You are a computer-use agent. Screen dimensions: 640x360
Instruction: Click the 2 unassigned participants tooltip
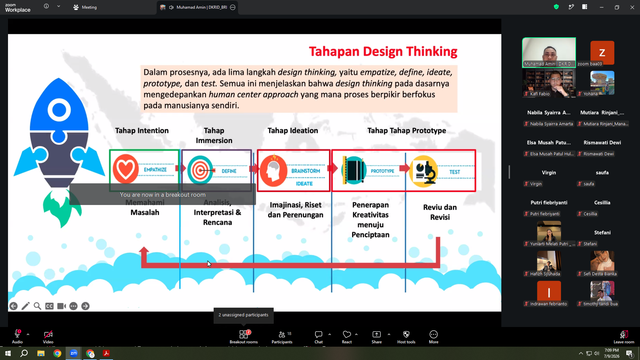pos(243,315)
